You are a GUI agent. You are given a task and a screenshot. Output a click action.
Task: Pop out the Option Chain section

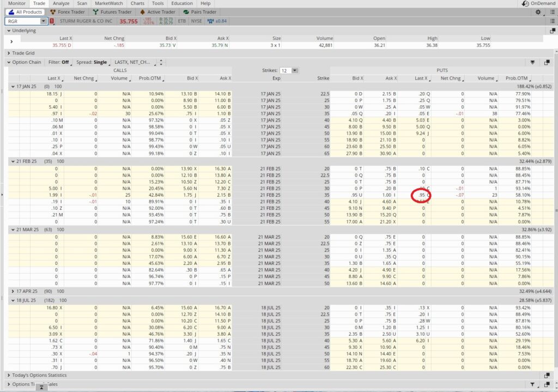click(547, 62)
